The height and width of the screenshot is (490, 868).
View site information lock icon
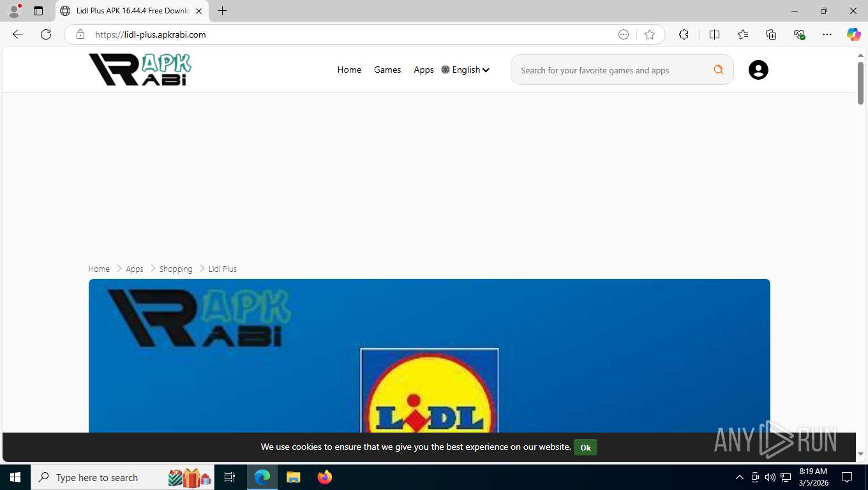[x=80, y=34]
